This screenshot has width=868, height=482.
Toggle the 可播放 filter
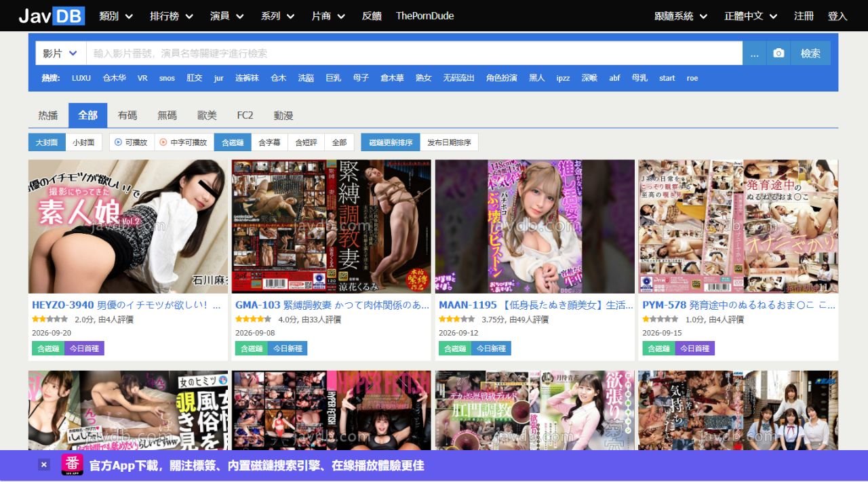pos(132,142)
